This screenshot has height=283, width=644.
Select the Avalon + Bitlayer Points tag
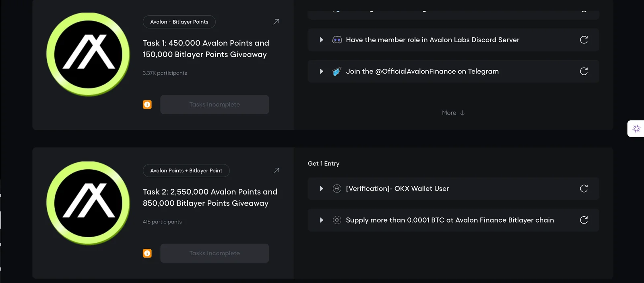179,22
